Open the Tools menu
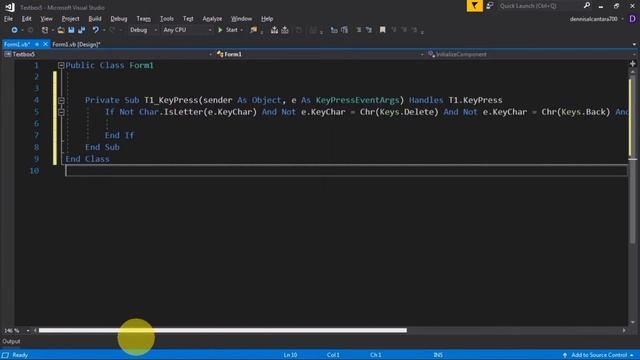Image resolution: width=640 pixels, height=360 pixels. (x=167, y=19)
